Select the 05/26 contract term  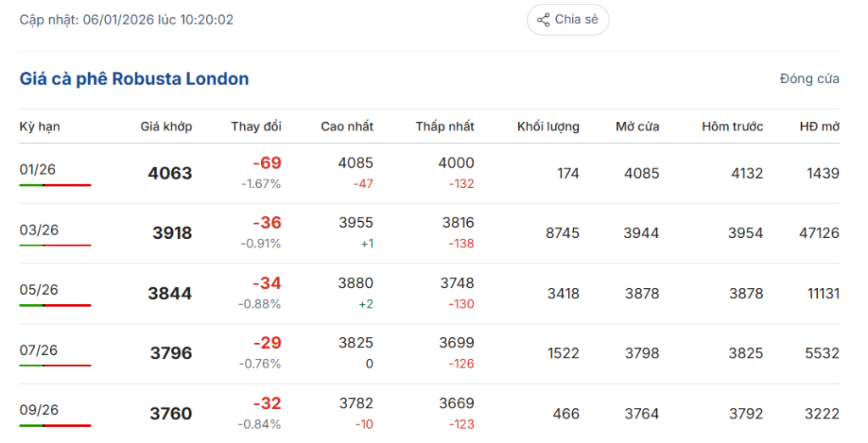tap(38, 290)
